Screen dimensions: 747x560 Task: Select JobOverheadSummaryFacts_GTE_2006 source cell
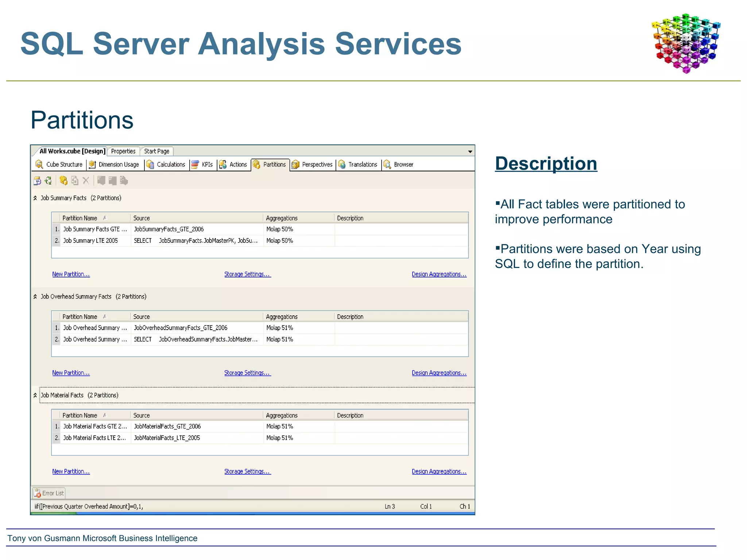(x=197, y=328)
